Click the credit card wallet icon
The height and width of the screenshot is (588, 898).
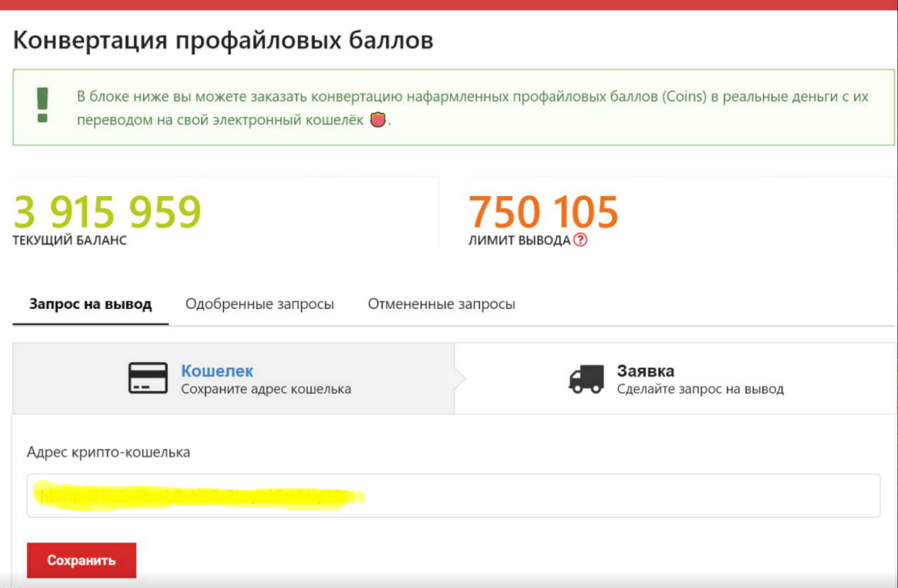point(148,379)
